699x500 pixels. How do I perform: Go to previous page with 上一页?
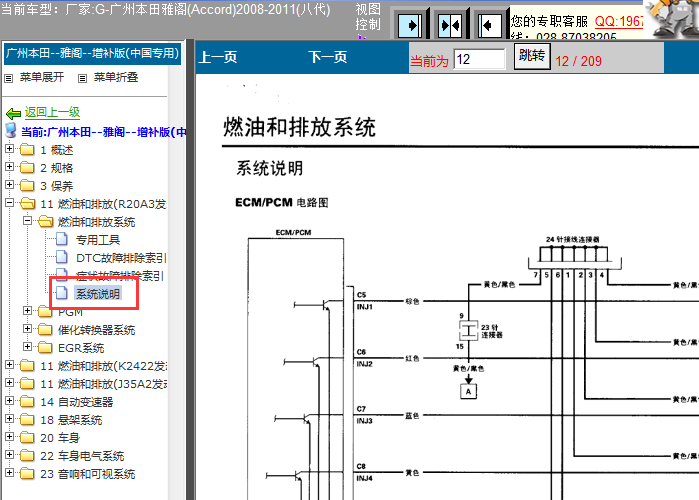tap(218, 57)
